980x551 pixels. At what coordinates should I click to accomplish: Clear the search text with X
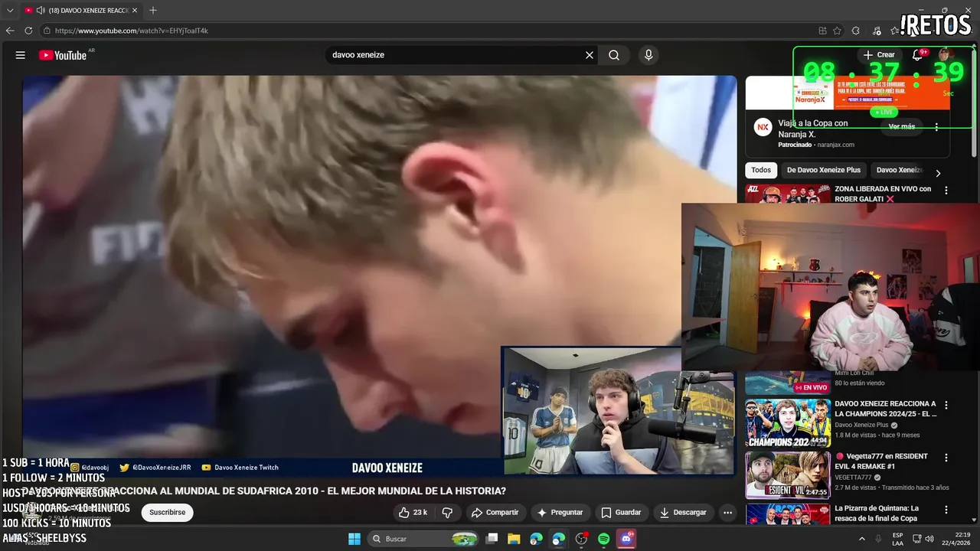(x=590, y=55)
